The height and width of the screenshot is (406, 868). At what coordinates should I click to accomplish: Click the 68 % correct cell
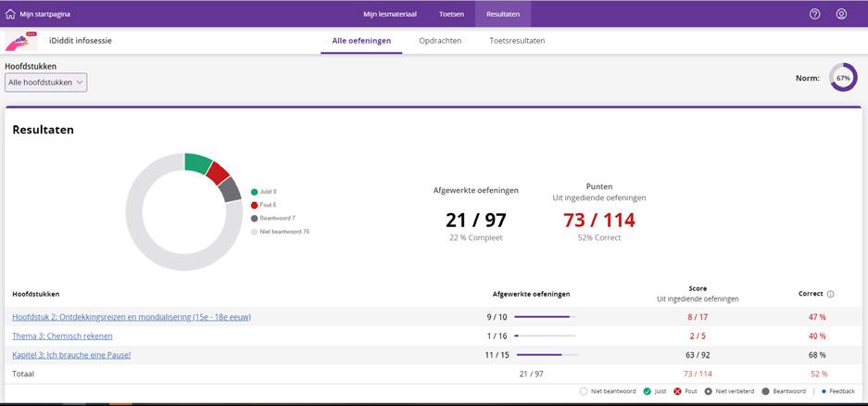point(817,354)
